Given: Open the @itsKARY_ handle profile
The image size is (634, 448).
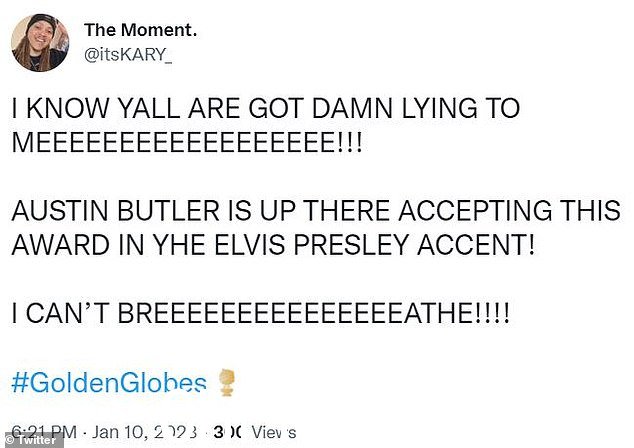Looking at the screenshot, I should (128, 54).
